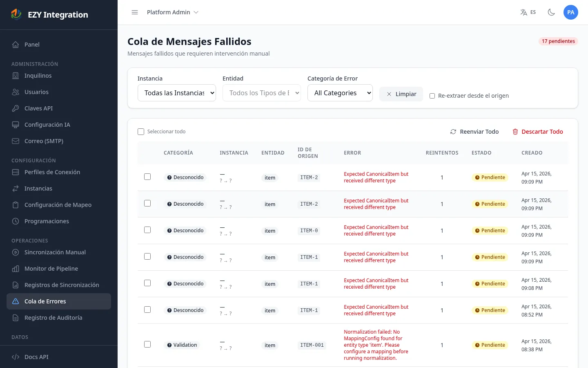Enable Re-extraer desde el origen checkbox
588x368 pixels.
(x=432, y=96)
